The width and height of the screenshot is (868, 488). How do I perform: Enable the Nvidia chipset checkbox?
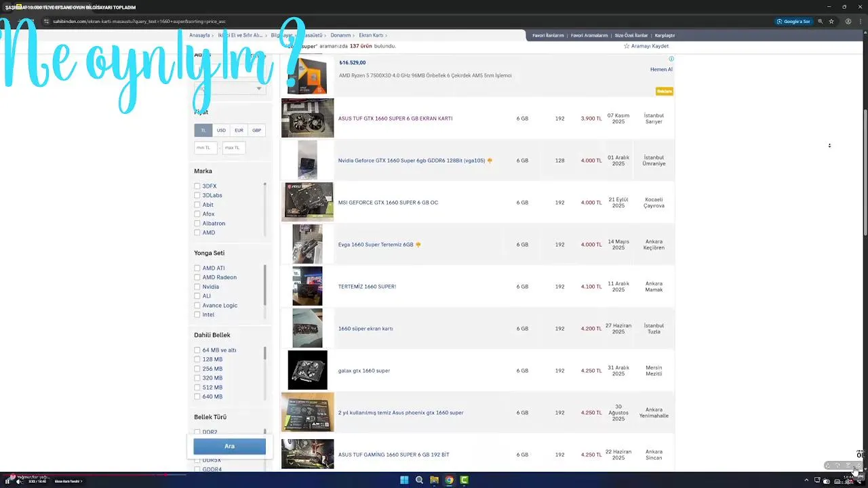[197, 287]
